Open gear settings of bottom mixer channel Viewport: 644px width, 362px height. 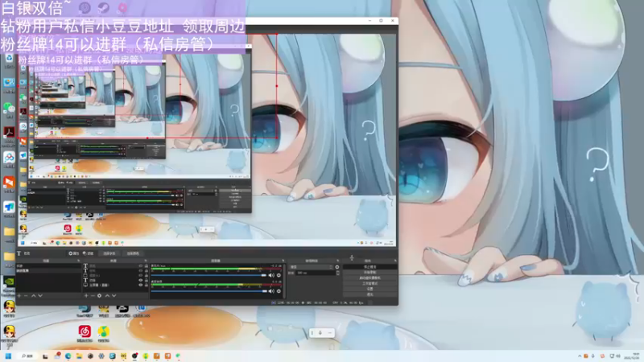279,291
